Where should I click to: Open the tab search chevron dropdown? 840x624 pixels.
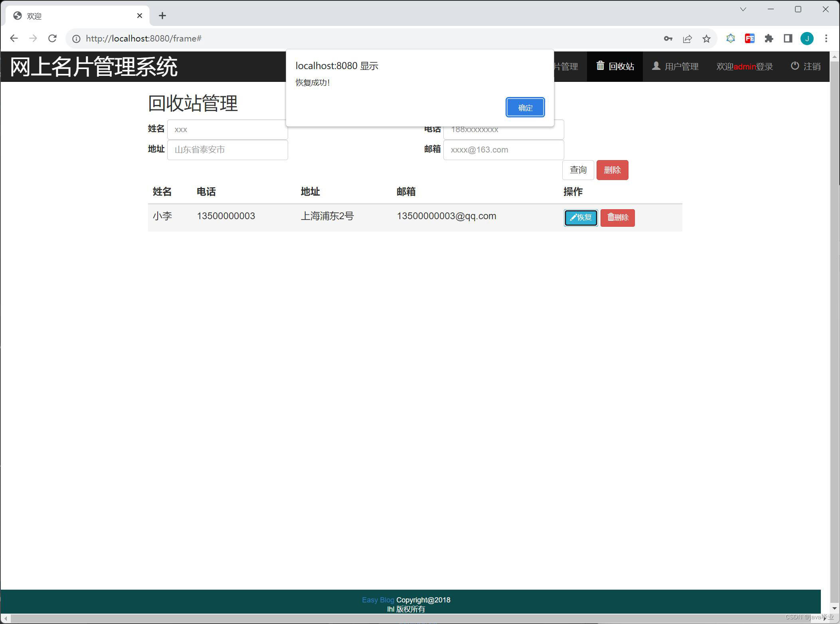pos(743,9)
